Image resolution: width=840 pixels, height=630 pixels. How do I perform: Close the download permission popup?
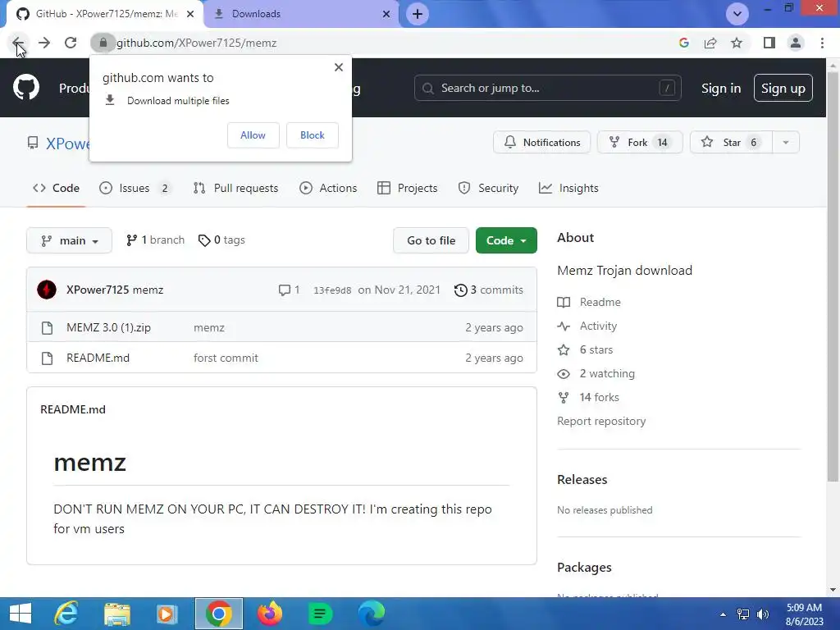coord(339,67)
